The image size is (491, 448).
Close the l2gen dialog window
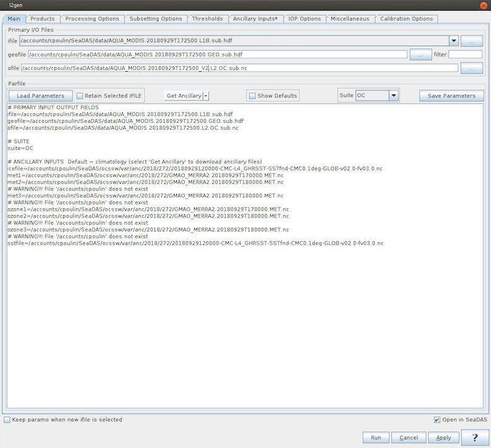coord(483,5)
